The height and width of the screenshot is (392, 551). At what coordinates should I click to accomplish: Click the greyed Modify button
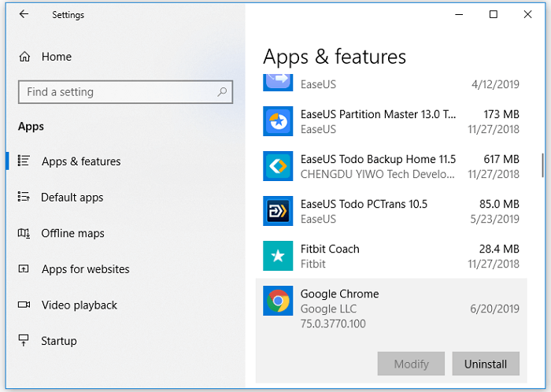(411, 364)
